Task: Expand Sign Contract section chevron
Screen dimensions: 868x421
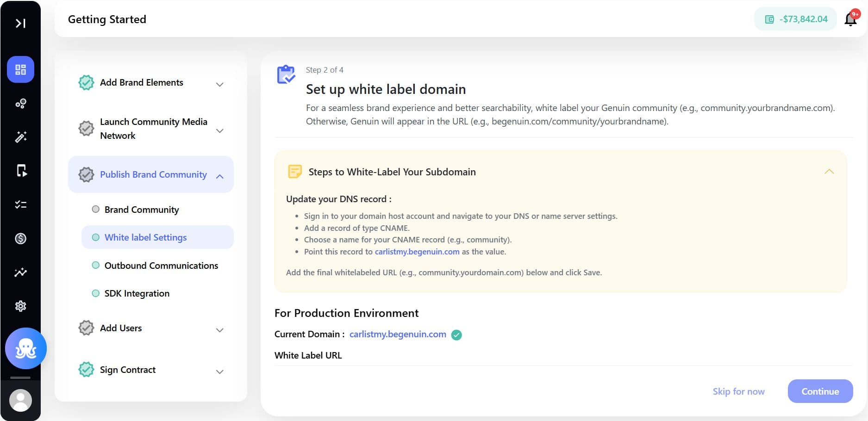Action: click(220, 371)
